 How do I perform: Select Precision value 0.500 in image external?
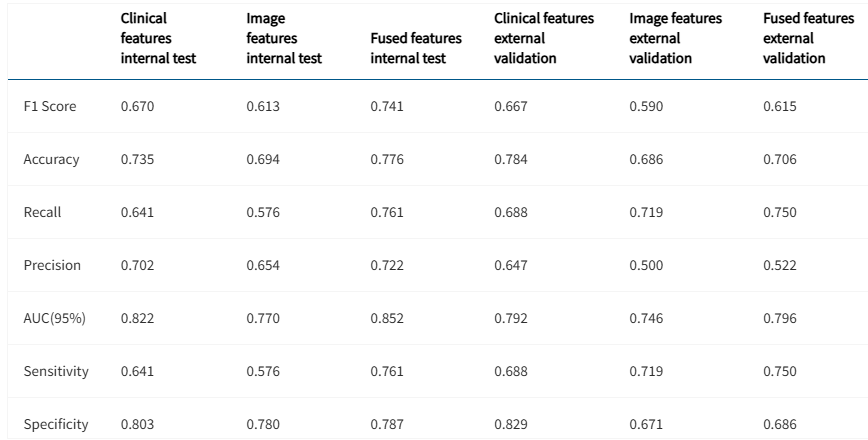tap(646, 265)
